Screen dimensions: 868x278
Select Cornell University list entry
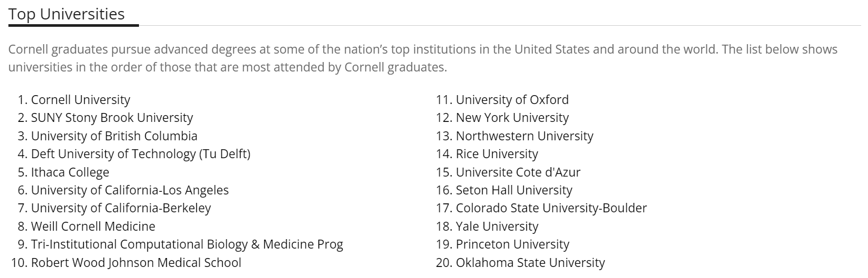pos(81,100)
